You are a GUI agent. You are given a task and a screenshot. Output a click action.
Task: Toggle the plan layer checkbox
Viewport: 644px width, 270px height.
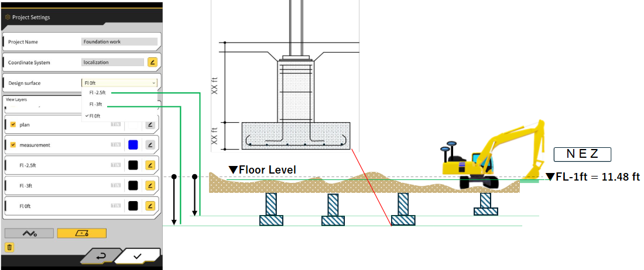tap(13, 124)
